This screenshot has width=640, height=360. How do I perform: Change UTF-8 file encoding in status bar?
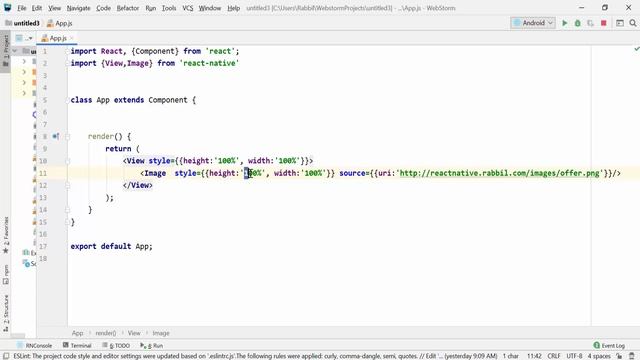574,356
